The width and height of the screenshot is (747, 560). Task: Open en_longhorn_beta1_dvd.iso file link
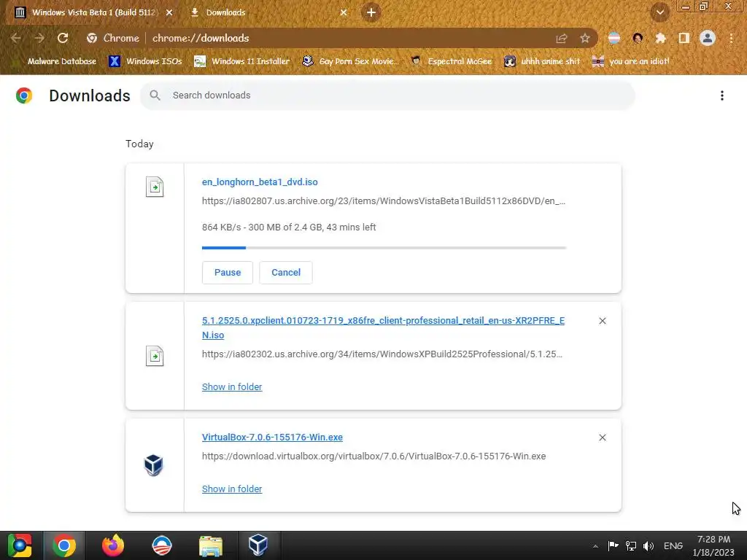260,182
